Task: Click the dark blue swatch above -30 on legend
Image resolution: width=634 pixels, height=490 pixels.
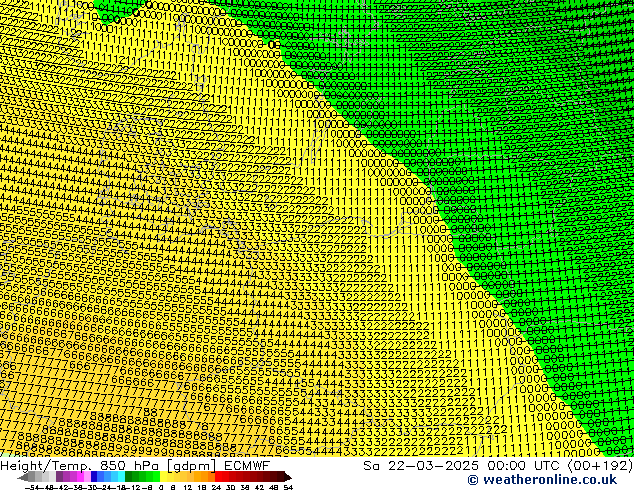Action: 94,477
